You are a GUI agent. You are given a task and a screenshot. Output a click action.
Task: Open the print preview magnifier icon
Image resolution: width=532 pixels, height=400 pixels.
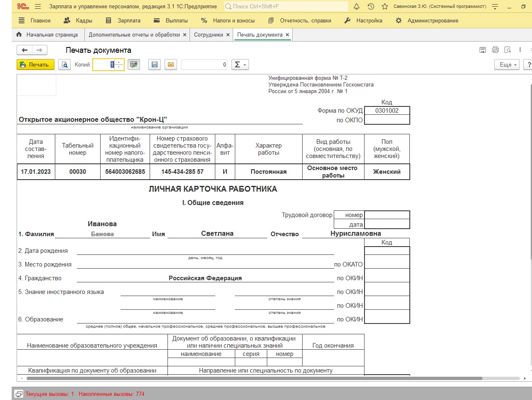[64, 64]
